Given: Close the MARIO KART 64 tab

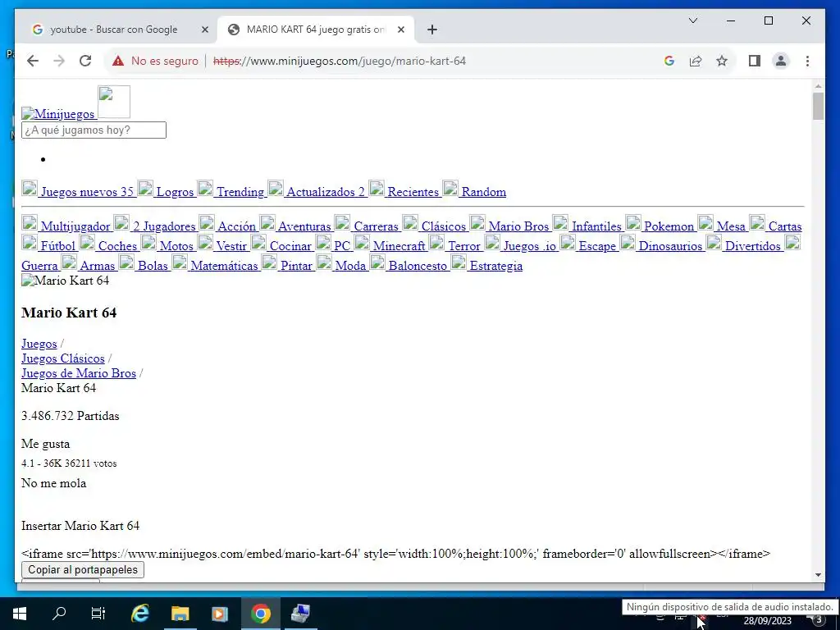Looking at the screenshot, I should pyautogui.click(x=400, y=30).
